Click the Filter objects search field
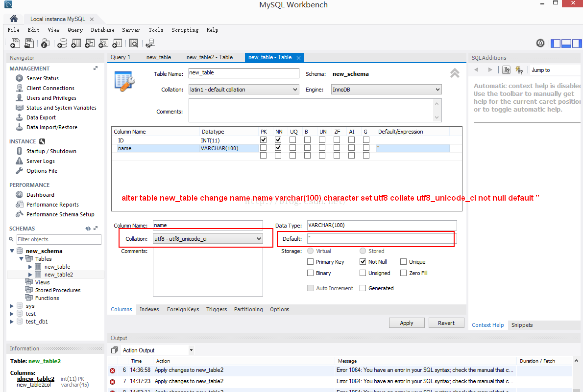The image size is (583, 392). pos(59,239)
